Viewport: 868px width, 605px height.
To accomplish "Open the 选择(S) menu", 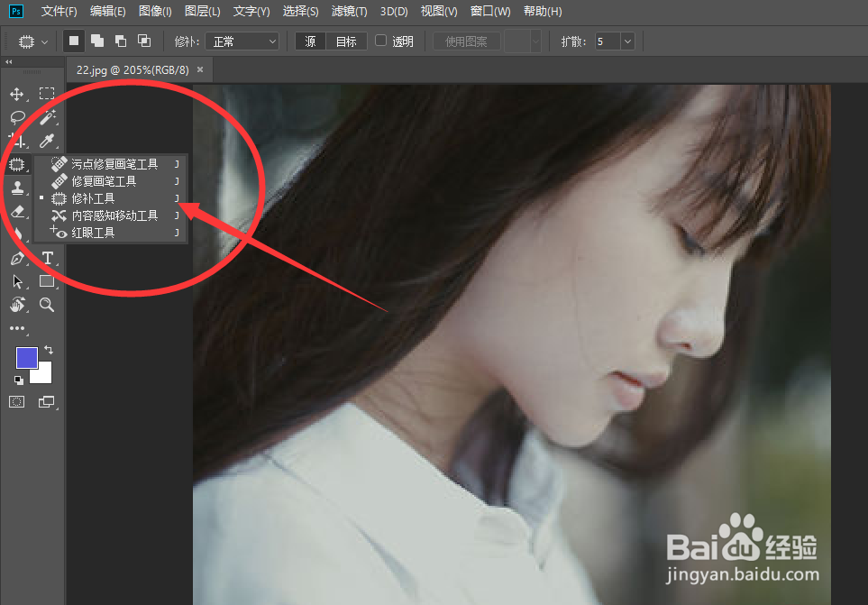I will 300,11.
